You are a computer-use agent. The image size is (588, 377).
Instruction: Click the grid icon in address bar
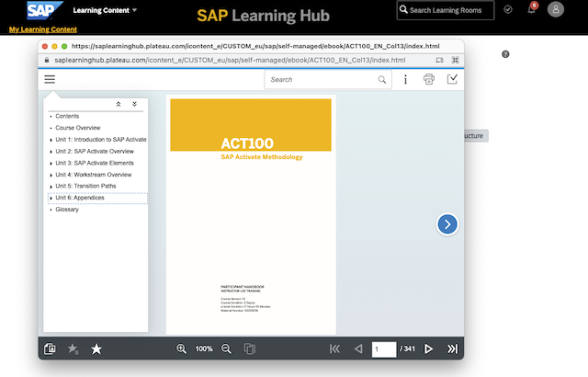pyautogui.click(x=456, y=60)
